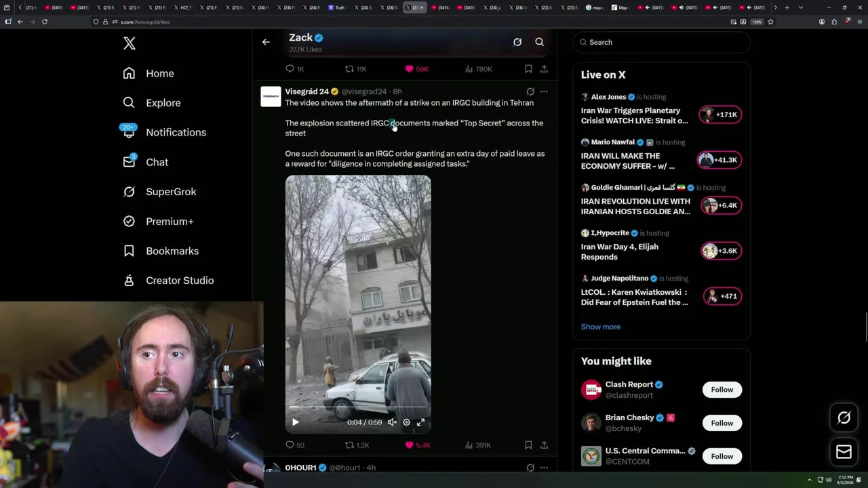Bookmark the post with 780K views
This screenshot has width=868, height=488.
point(528,69)
